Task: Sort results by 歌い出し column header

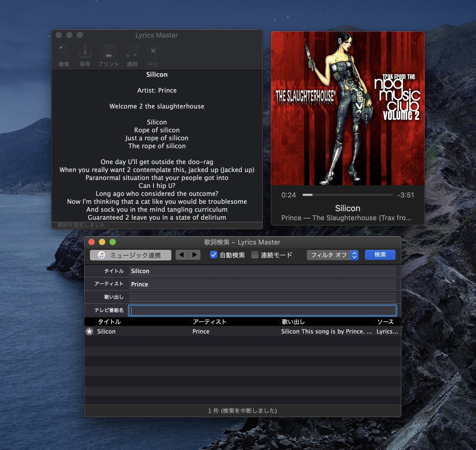Action: click(x=326, y=322)
